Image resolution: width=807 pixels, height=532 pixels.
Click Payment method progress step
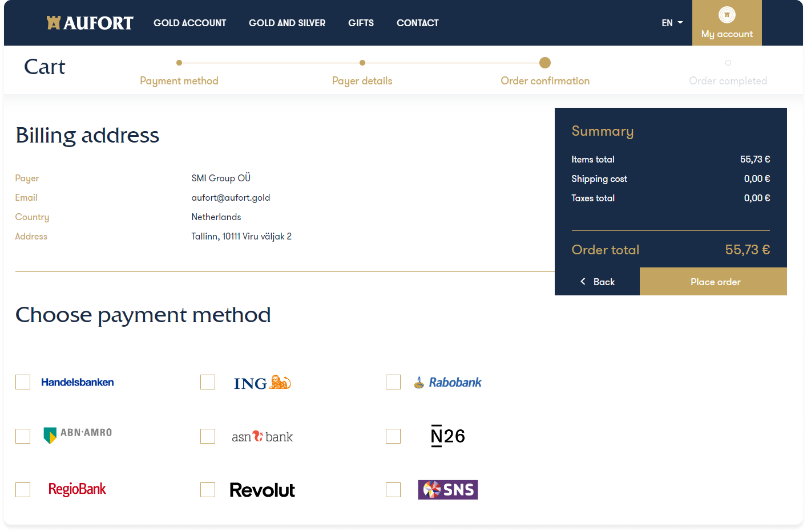179,80
